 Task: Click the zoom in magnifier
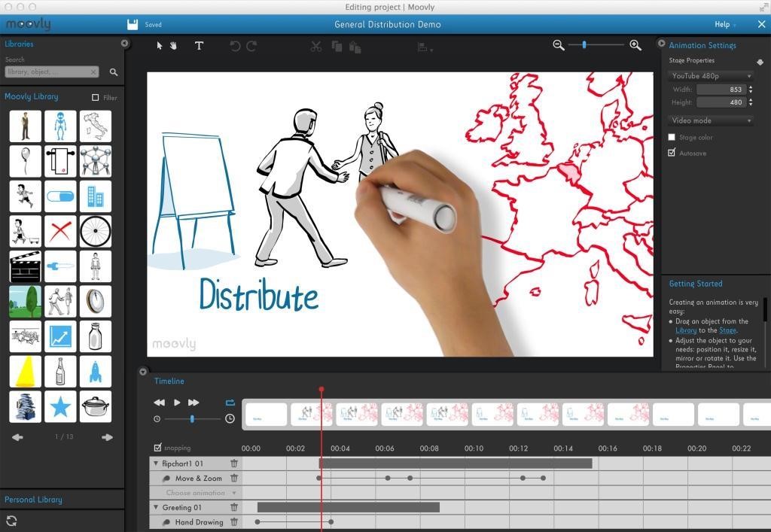(635, 45)
